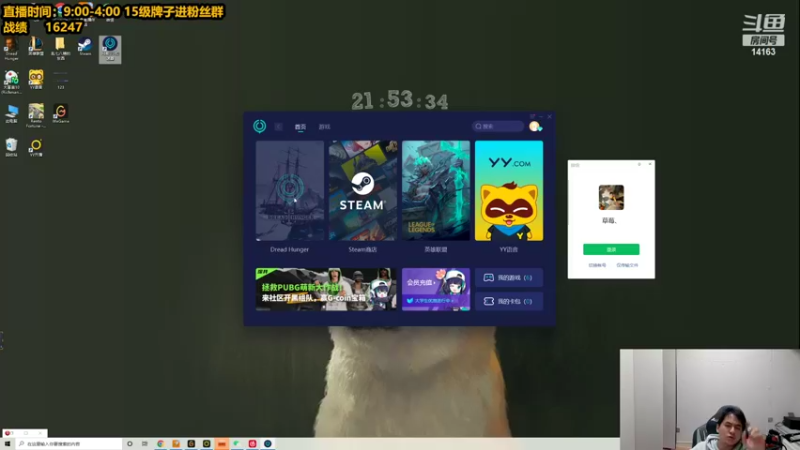Open the Recycle Bin desktop icon
800x450 pixels.
[x=11, y=147]
